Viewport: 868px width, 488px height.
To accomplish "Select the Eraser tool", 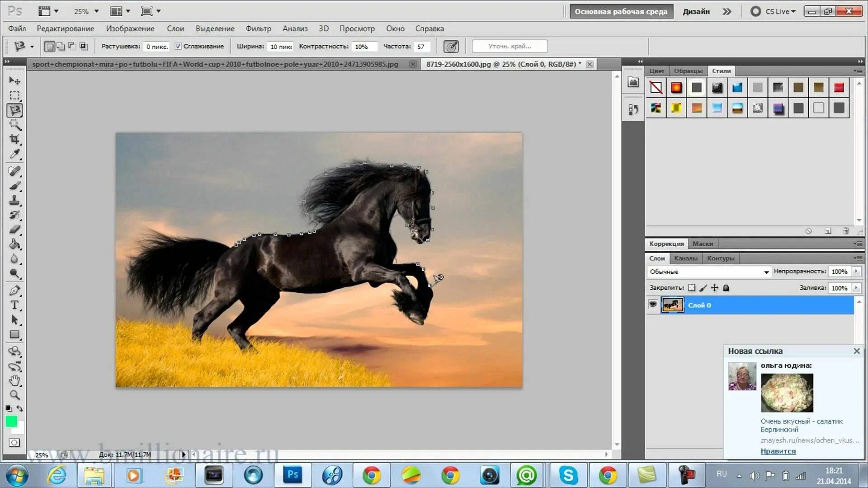I will tap(14, 230).
